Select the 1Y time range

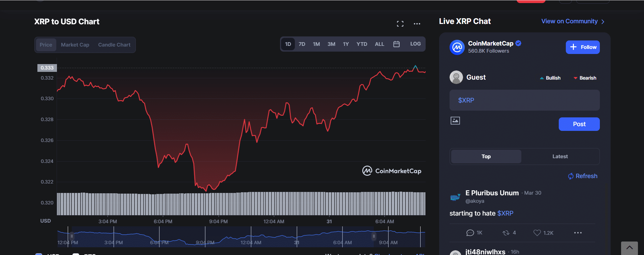[x=346, y=44]
